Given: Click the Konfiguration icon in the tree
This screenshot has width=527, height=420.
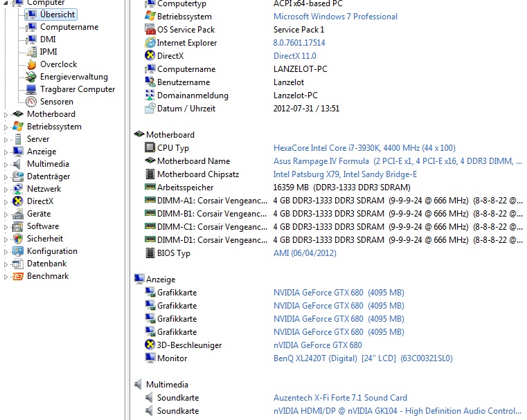Looking at the screenshot, I should coord(17,251).
